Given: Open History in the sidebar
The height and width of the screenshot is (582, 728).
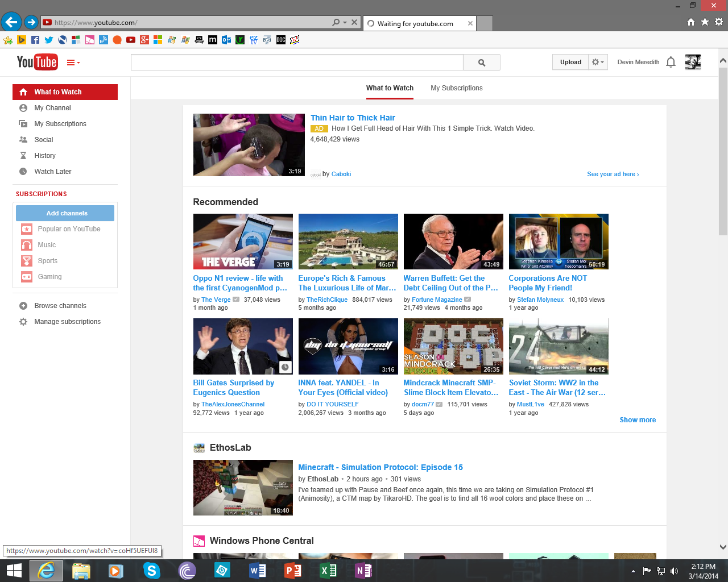Looking at the screenshot, I should click(44, 156).
